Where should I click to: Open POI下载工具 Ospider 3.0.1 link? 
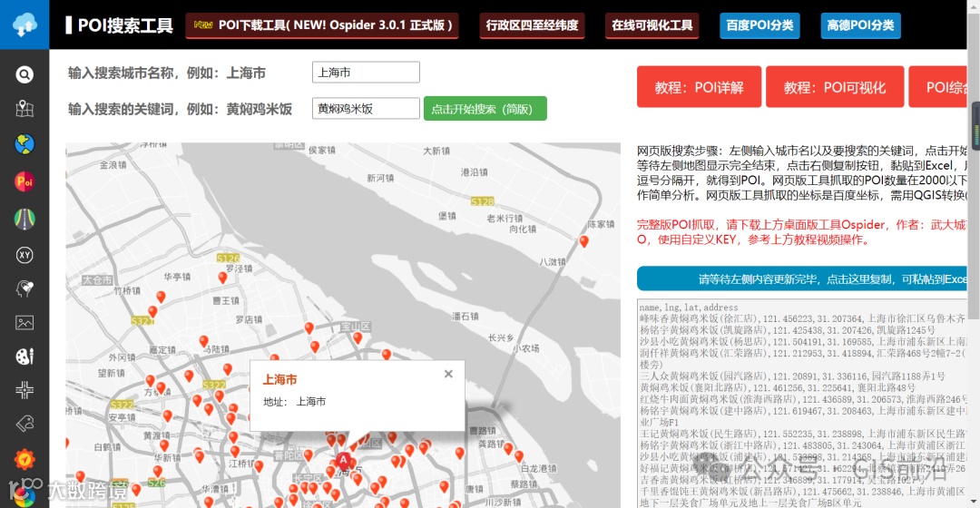(322, 25)
